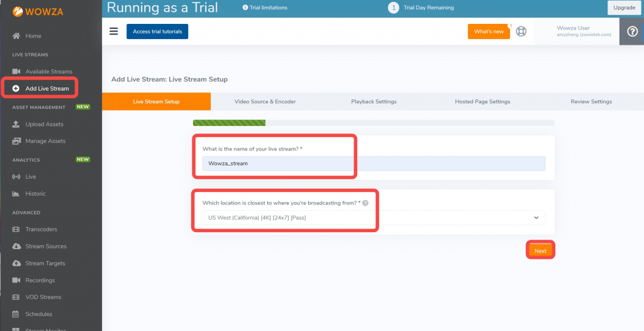Screen dimensions: 644x331
Task: Click the Upgrade button
Action: (625, 8)
